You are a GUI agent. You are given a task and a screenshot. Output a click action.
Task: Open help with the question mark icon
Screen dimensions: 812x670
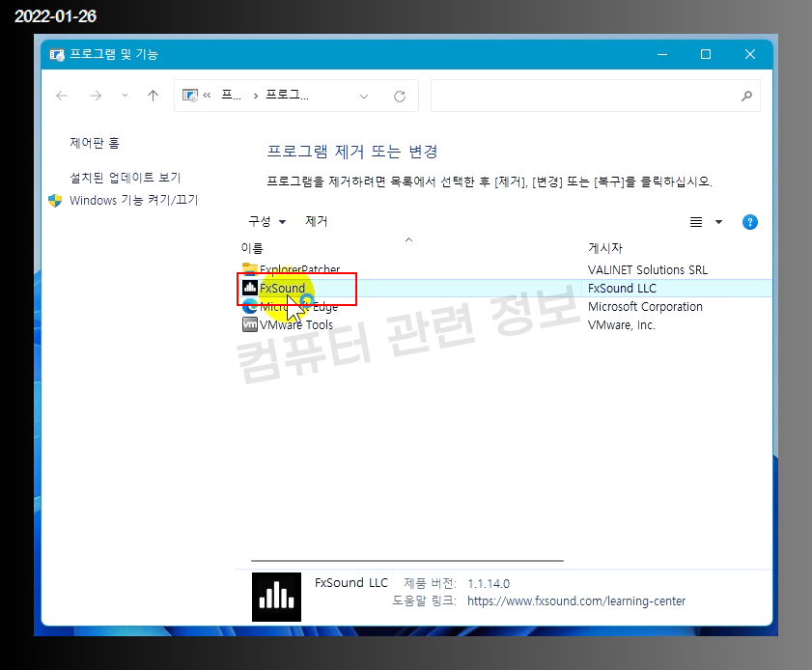[x=750, y=222]
